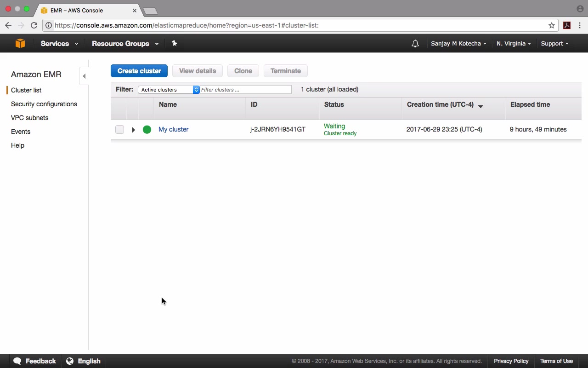Screen dimensions: 588x368
Task: Open the Privacy Policy link
Action: pyautogui.click(x=511, y=361)
